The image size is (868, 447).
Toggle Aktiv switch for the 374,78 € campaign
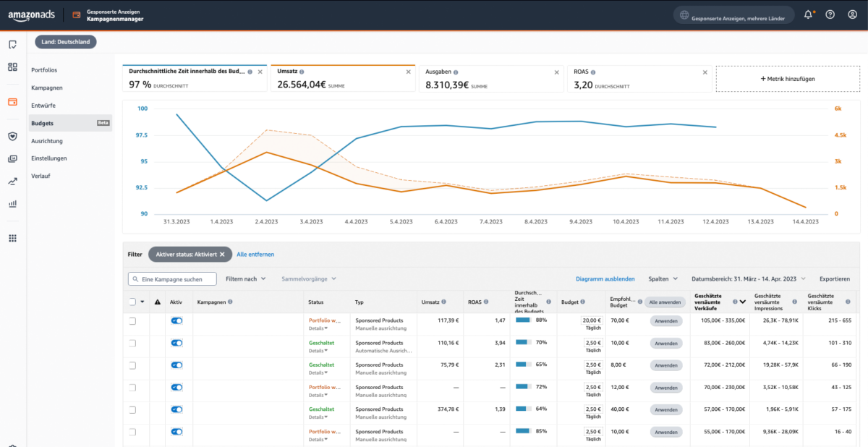176,409
